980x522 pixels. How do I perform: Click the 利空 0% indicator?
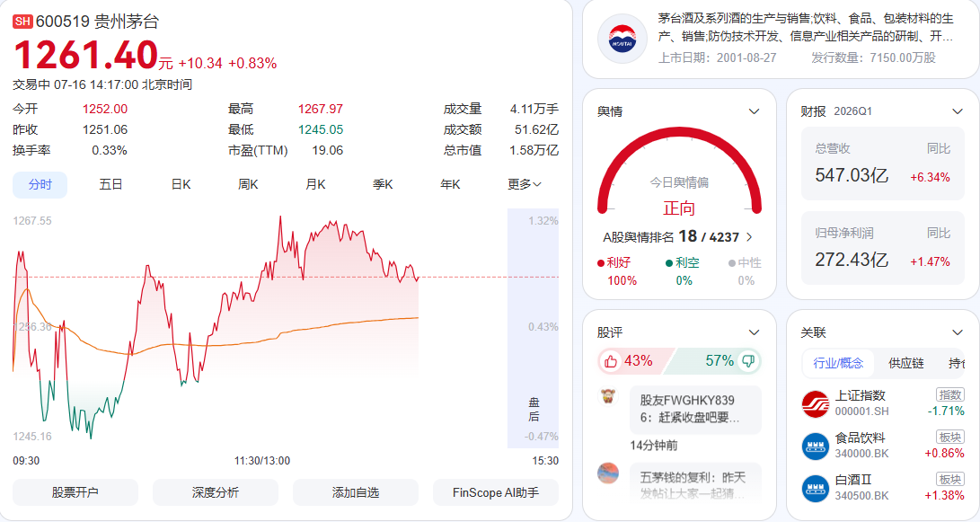pyautogui.click(x=683, y=271)
